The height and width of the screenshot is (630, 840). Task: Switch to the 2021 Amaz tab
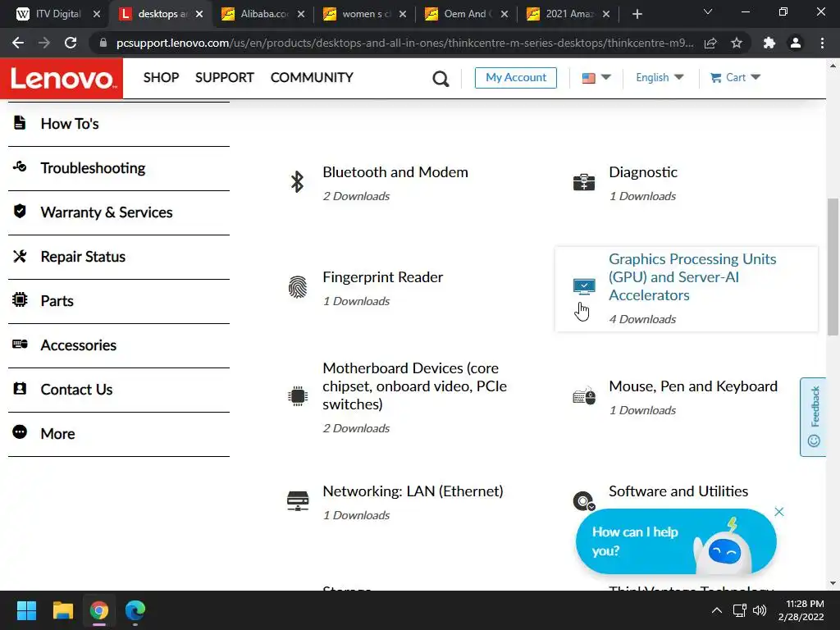point(569,14)
